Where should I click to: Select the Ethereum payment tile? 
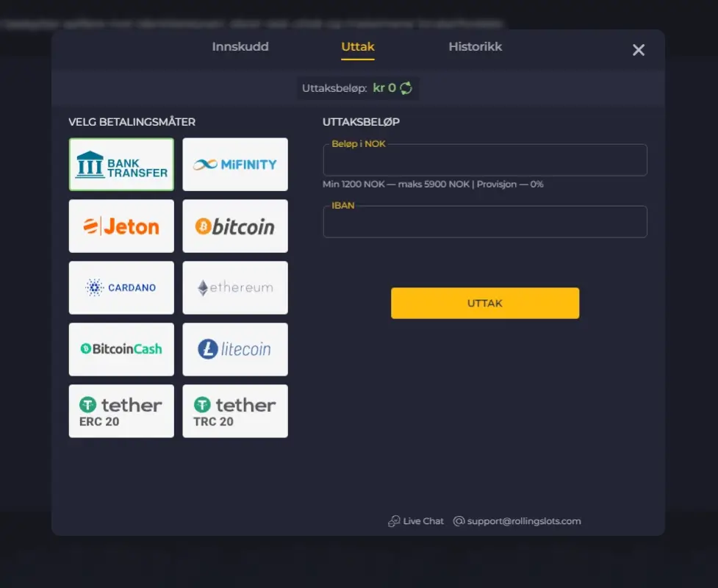pyautogui.click(x=235, y=287)
